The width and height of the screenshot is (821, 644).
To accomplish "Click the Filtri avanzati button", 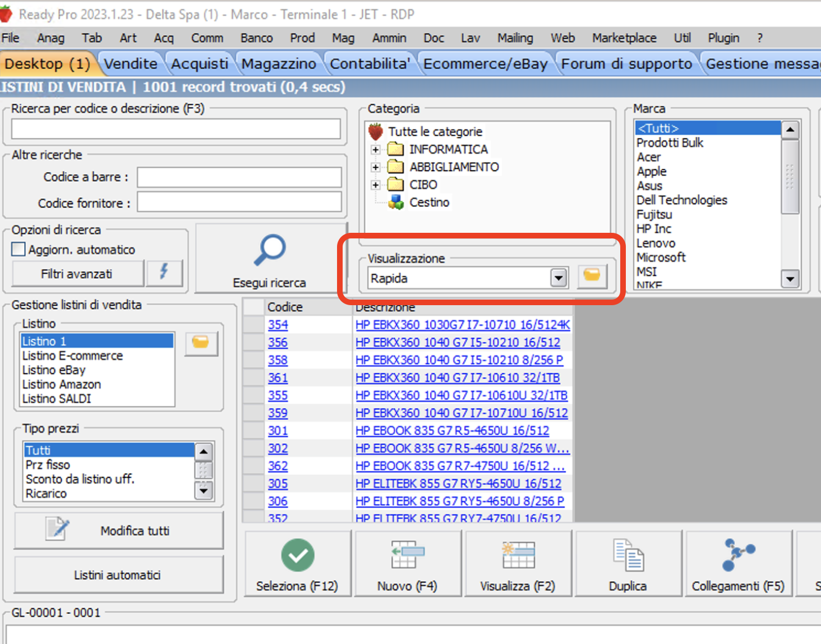I will point(77,274).
